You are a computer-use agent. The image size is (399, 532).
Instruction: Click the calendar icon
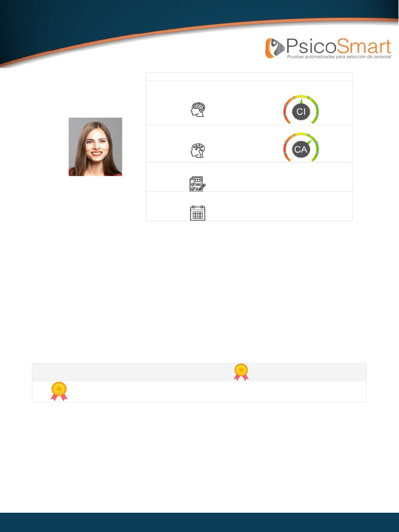tap(197, 213)
